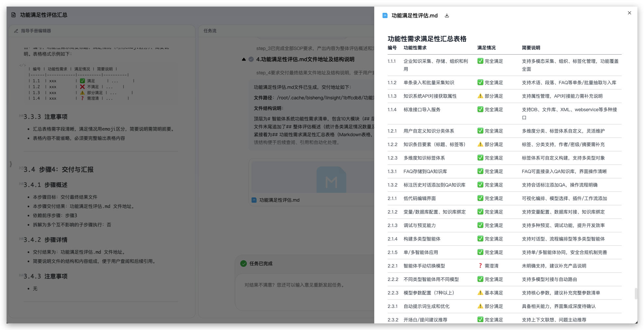644x330 pixels.
Task: Click the green check icon in row 2.2.2
Action: point(480,279)
